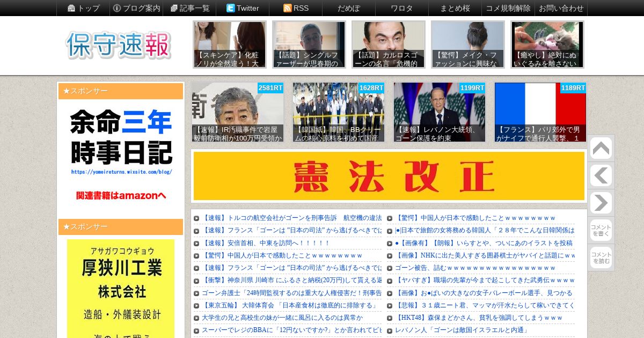The image size is (644, 338).
Task: Open headline NHKに出た美人すぎる囲碁棋士
Action: [x=485, y=255]
